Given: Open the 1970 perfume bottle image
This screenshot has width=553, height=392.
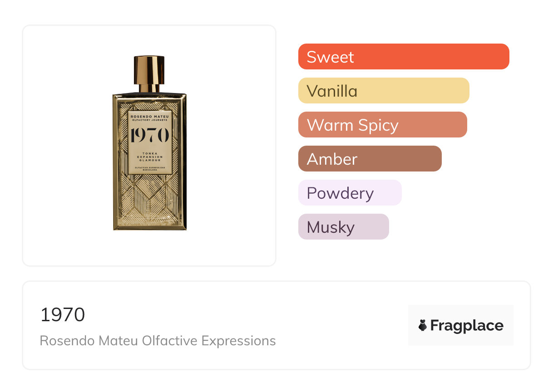Looking at the screenshot, I should tap(149, 143).
